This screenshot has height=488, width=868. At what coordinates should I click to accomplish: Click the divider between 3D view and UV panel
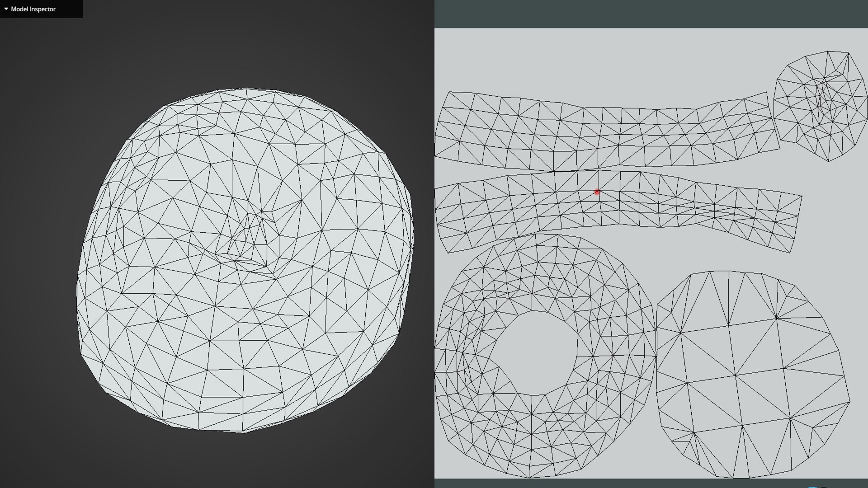click(x=434, y=244)
